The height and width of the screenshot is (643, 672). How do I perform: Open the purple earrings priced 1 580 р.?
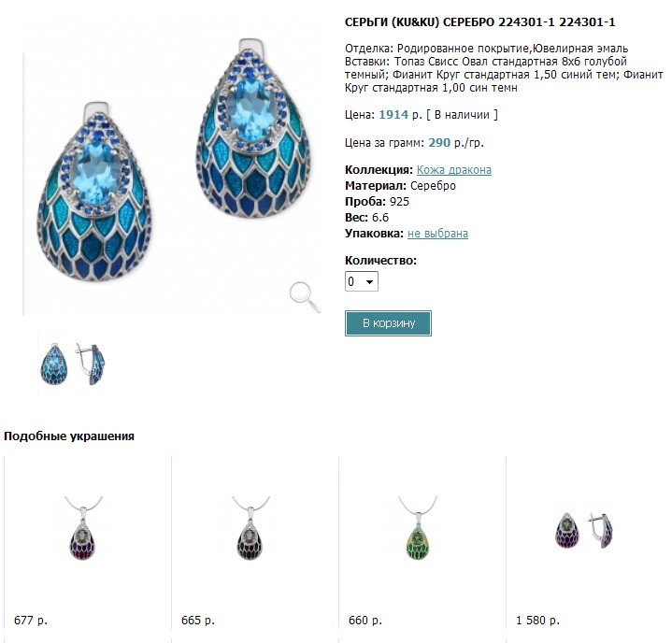584,531
